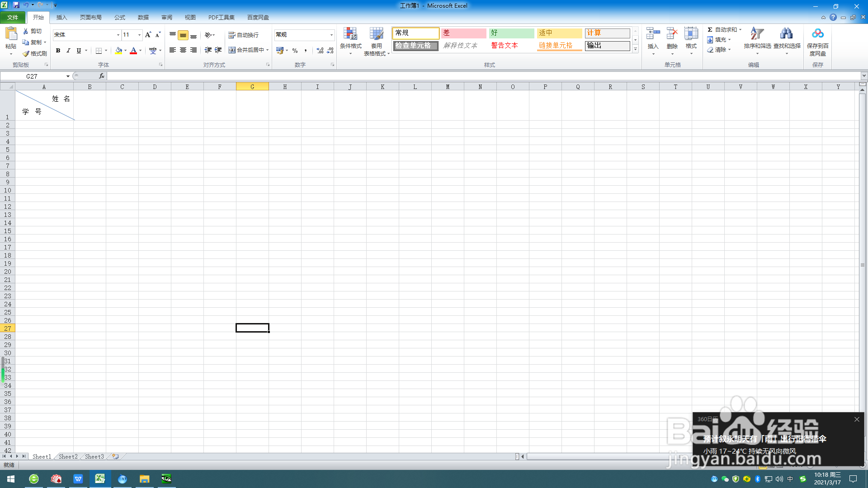Increase the indent
Screen dimensions: 868x488
(218, 50)
